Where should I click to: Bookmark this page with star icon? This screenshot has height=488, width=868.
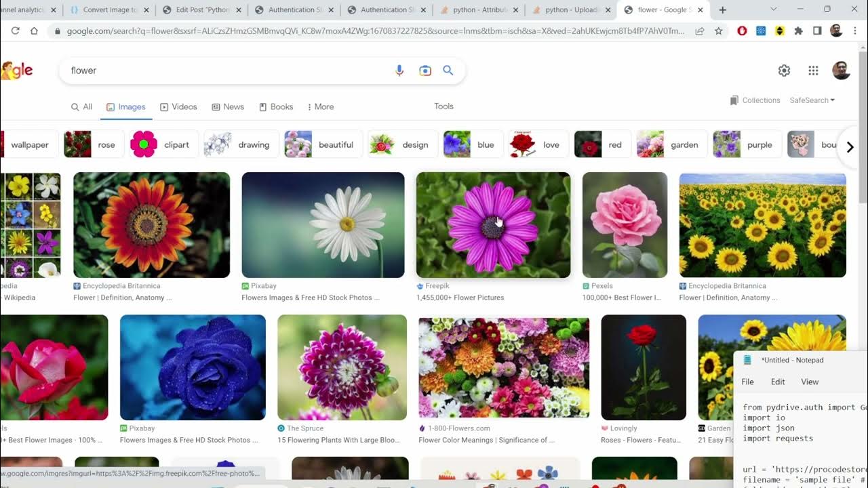coord(718,30)
